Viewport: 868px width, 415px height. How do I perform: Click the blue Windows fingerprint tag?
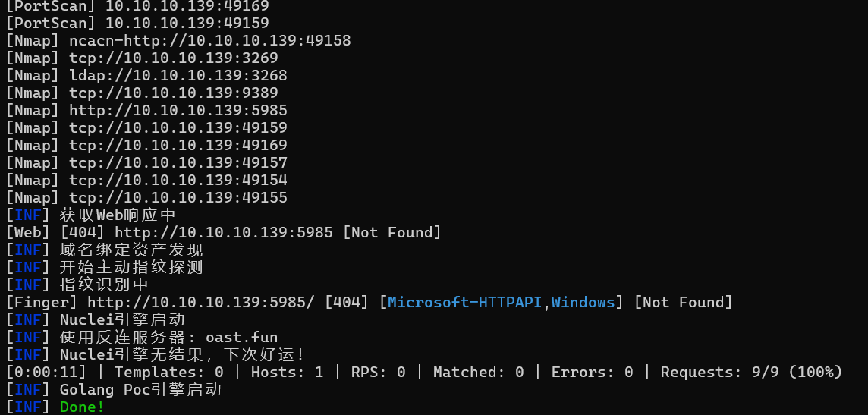(x=583, y=302)
